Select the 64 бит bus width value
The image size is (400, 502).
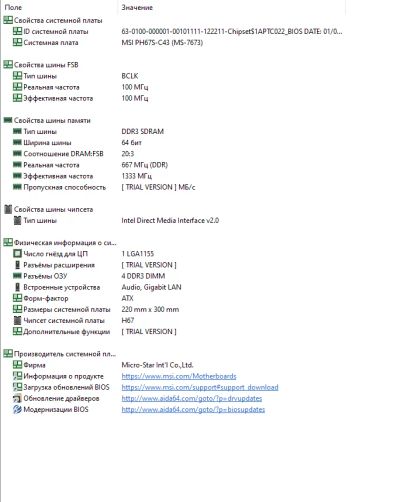[131, 143]
